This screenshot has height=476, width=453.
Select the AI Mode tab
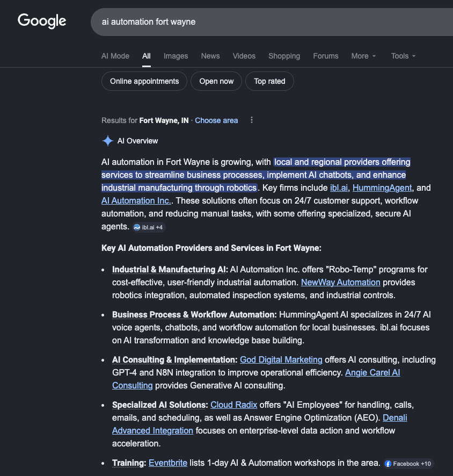[x=115, y=56]
